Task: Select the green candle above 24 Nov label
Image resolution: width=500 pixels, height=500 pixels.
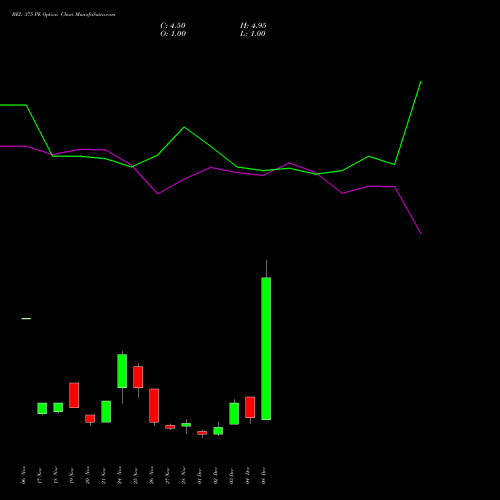Action: coord(122,371)
